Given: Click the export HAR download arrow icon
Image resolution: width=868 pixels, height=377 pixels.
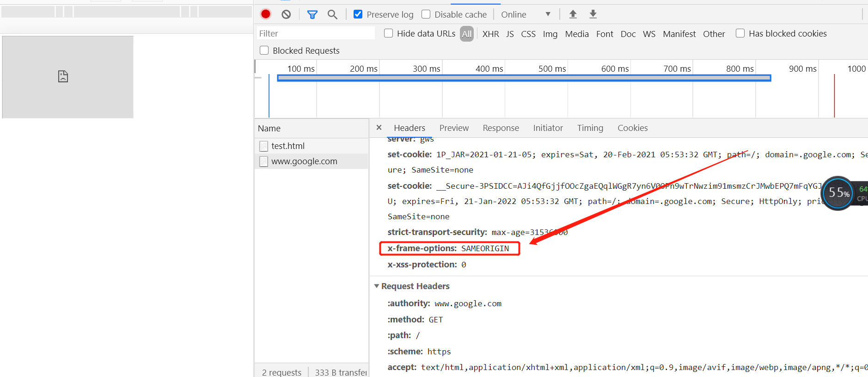Looking at the screenshot, I should point(593,14).
